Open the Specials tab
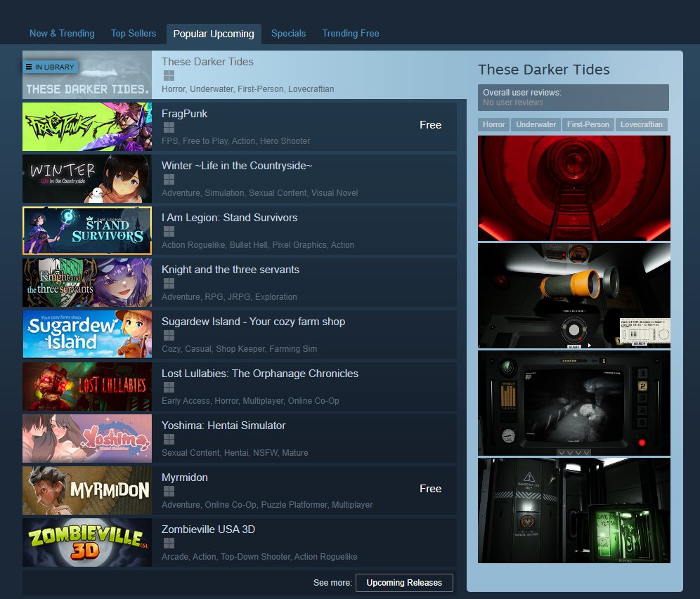 [288, 33]
